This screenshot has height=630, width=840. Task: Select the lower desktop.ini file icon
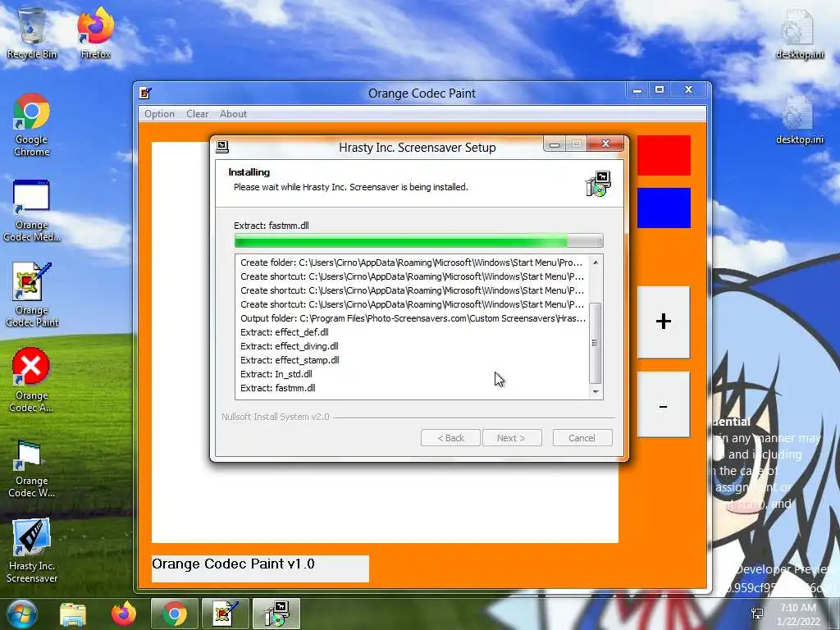800,120
